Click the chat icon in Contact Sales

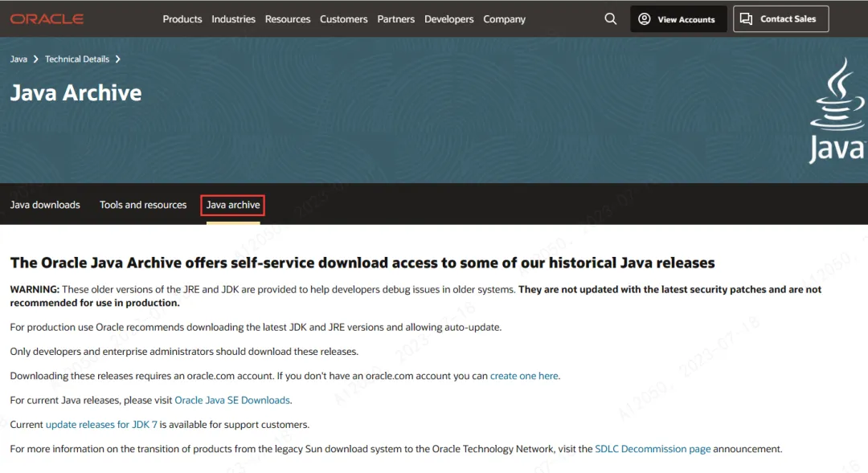coord(746,18)
